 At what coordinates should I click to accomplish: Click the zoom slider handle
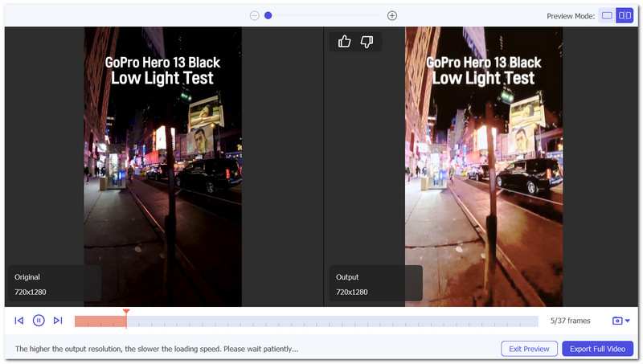[x=268, y=15]
